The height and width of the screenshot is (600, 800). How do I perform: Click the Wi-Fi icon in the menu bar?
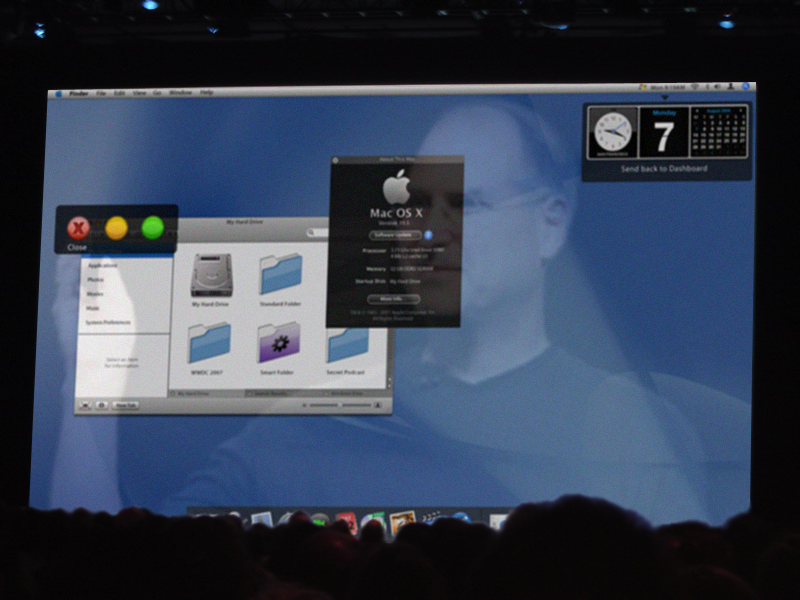tap(694, 87)
